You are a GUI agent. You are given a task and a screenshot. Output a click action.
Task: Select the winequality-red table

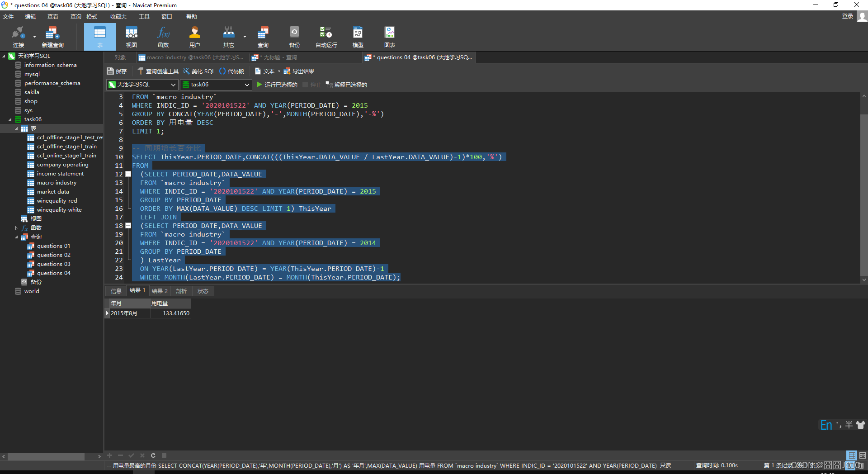click(57, 201)
